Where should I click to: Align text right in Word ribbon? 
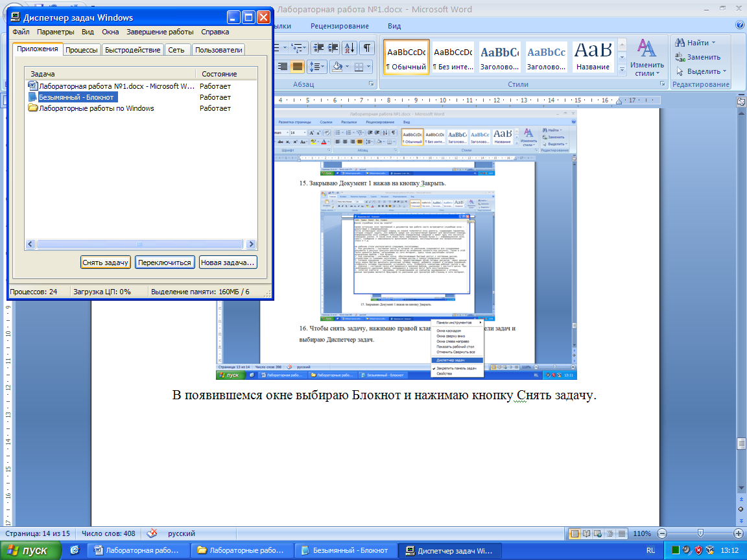283,66
